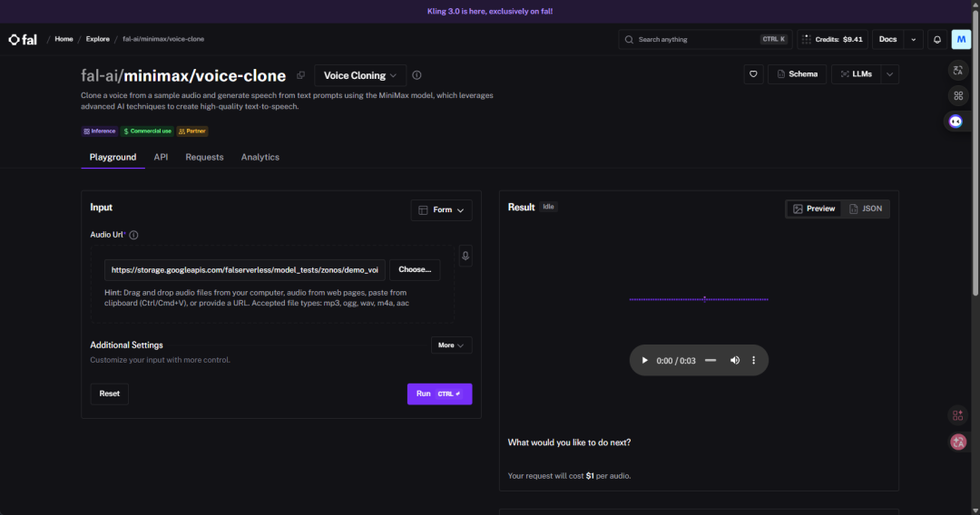Open the info icon next to Voice Cloning
This screenshot has height=515, width=980.
pyautogui.click(x=416, y=75)
